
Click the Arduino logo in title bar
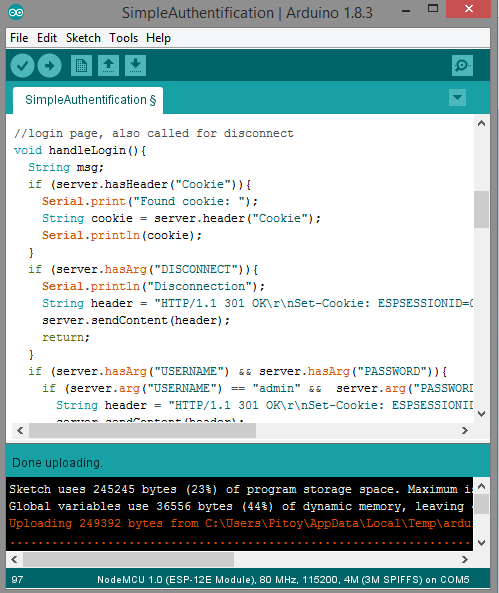pos(16,12)
